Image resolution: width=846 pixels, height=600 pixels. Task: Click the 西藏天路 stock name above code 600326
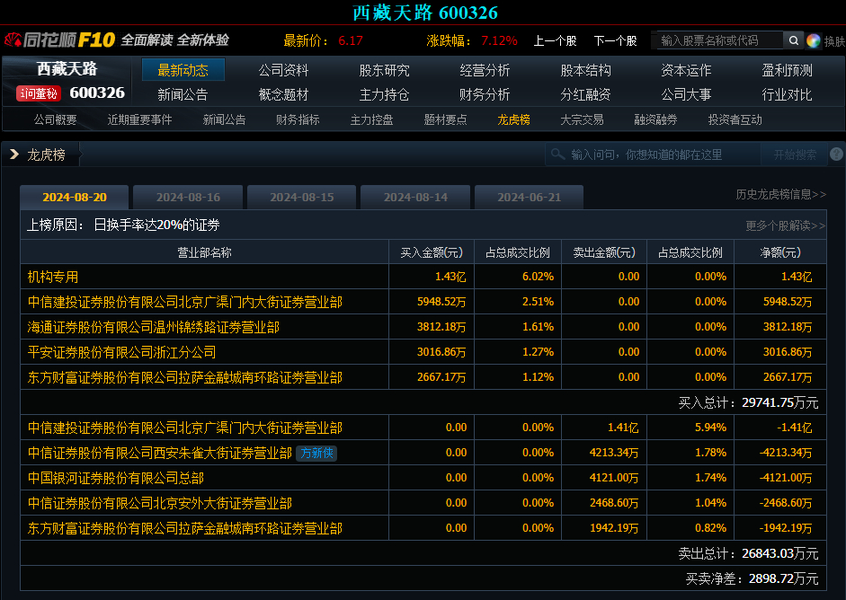click(67, 69)
